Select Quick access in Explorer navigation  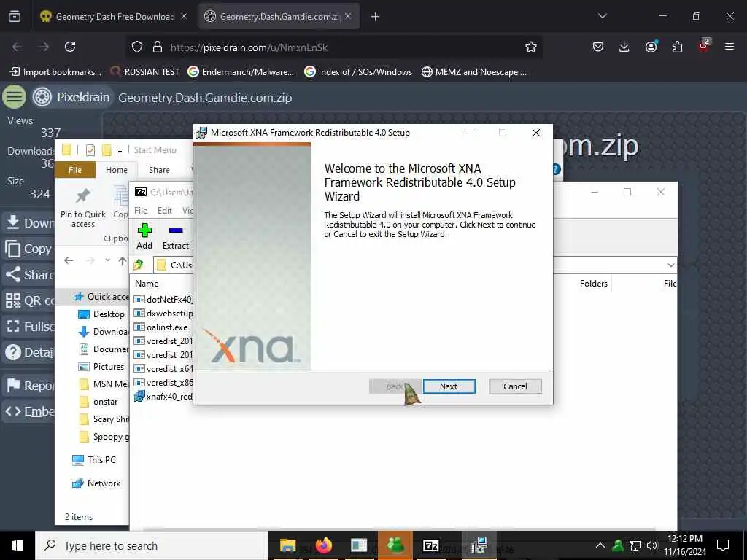click(x=101, y=297)
